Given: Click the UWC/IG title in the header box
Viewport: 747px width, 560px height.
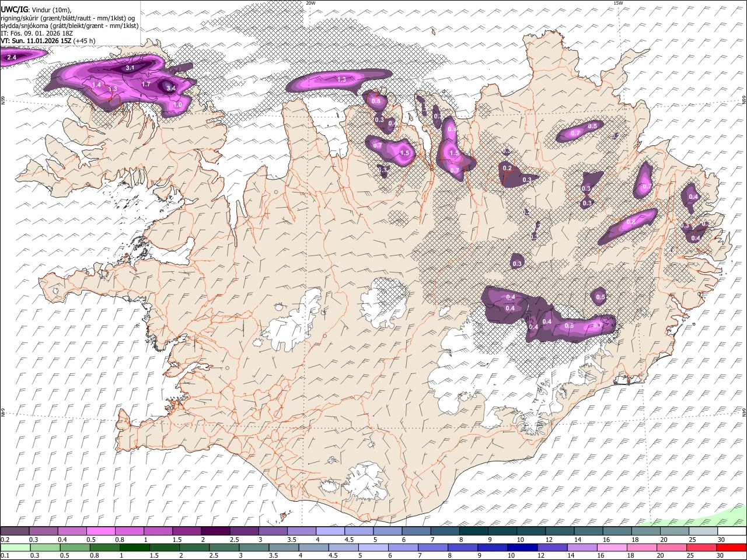Looking at the screenshot, I should [14, 9].
